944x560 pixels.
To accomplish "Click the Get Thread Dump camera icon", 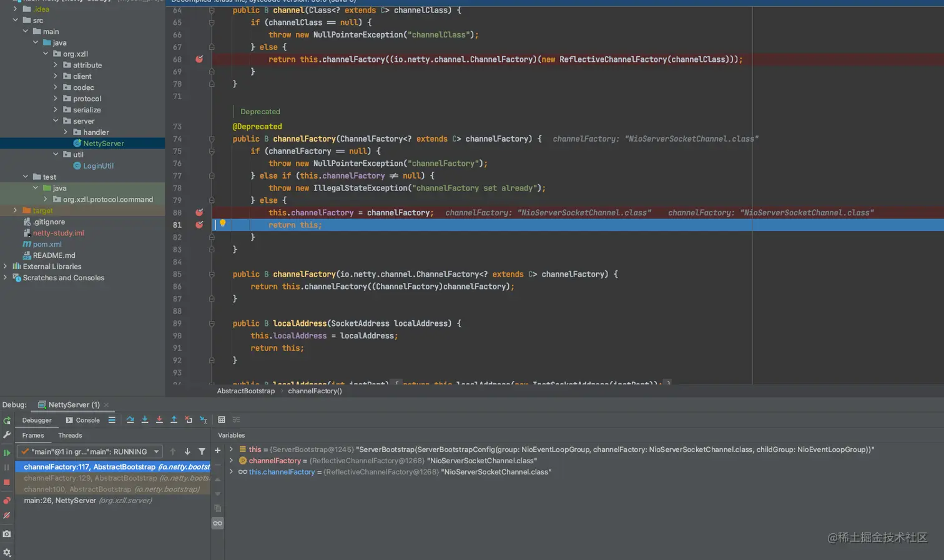I will pyautogui.click(x=7, y=534).
